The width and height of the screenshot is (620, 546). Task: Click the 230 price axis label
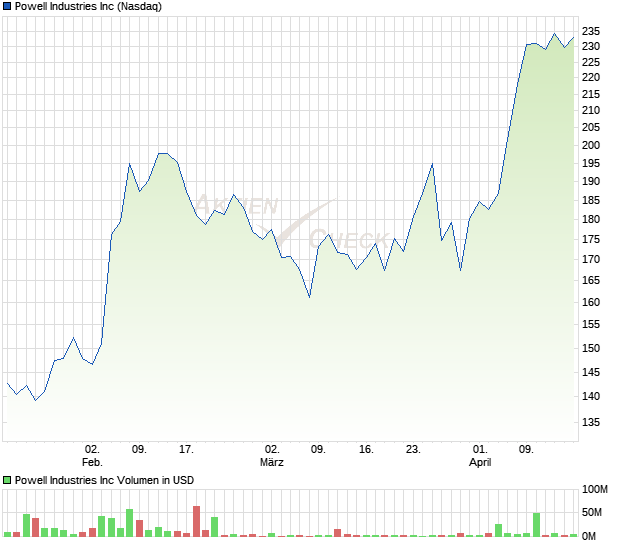[591, 46]
